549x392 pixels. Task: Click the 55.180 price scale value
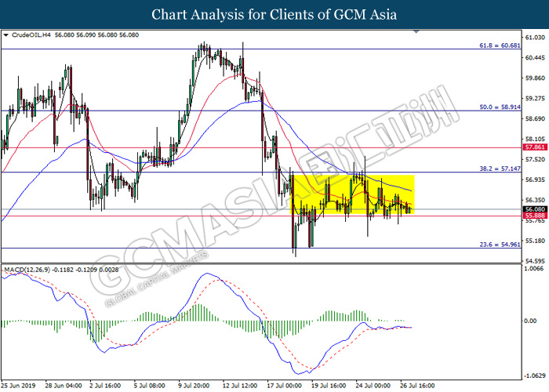click(536, 241)
